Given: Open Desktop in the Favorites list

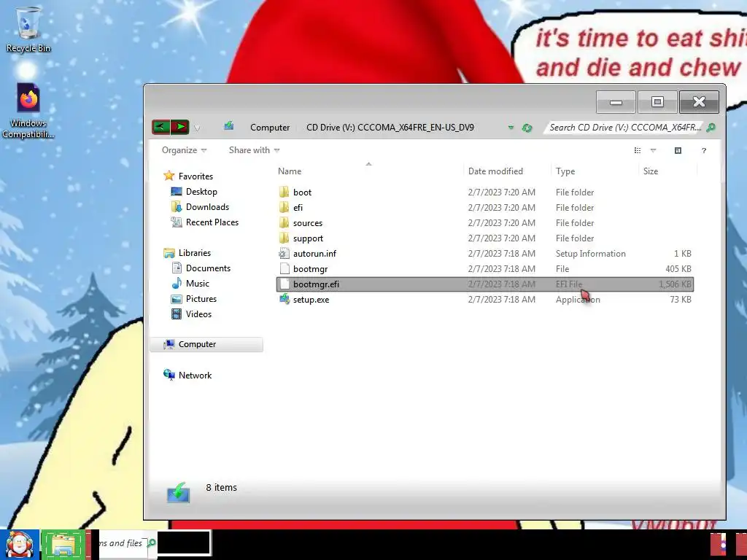Looking at the screenshot, I should pyautogui.click(x=201, y=192).
